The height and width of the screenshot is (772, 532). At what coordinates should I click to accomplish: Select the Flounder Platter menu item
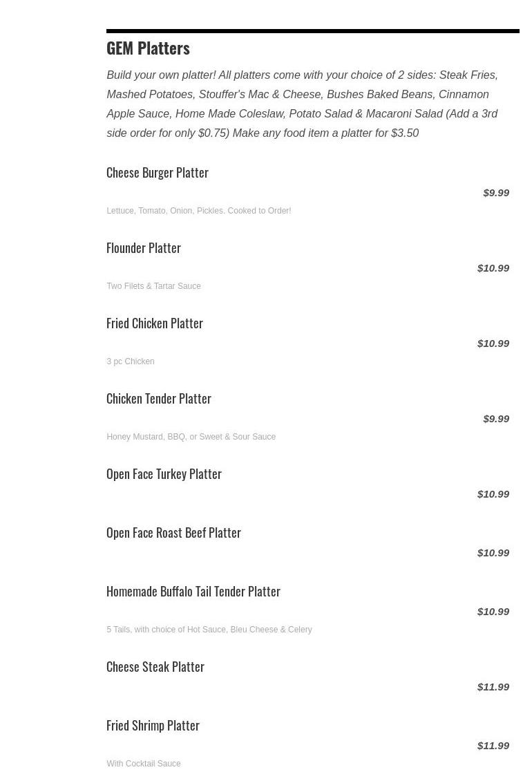(144, 248)
